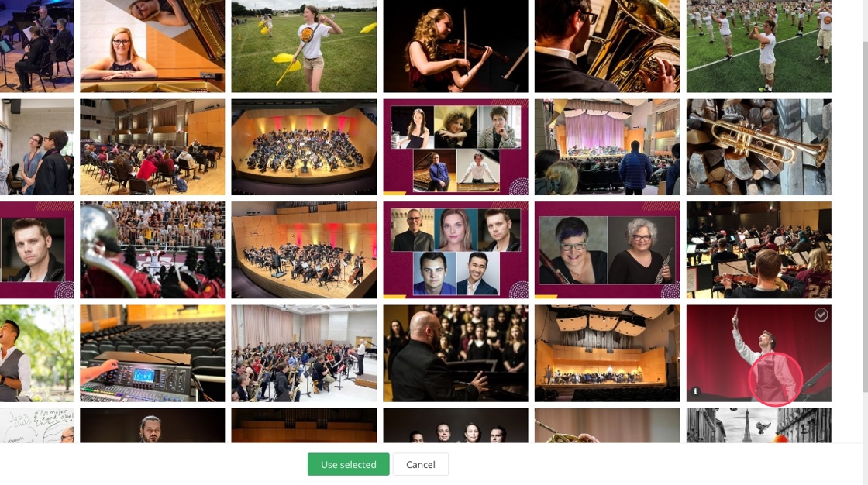
Task: Pick the sousaphone stadium crowd photo
Action: 152,250
